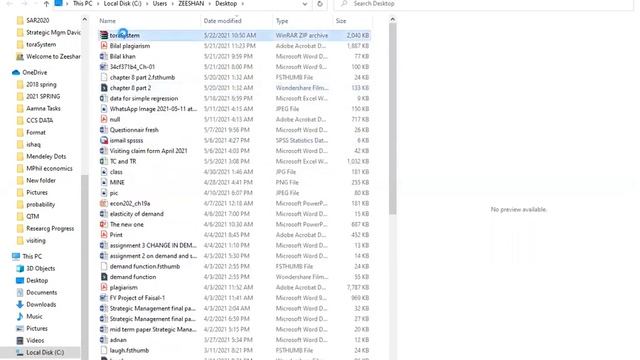This screenshot has width=640, height=360.
Task: Select the TC and TR Excel icon
Action: (104, 161)
